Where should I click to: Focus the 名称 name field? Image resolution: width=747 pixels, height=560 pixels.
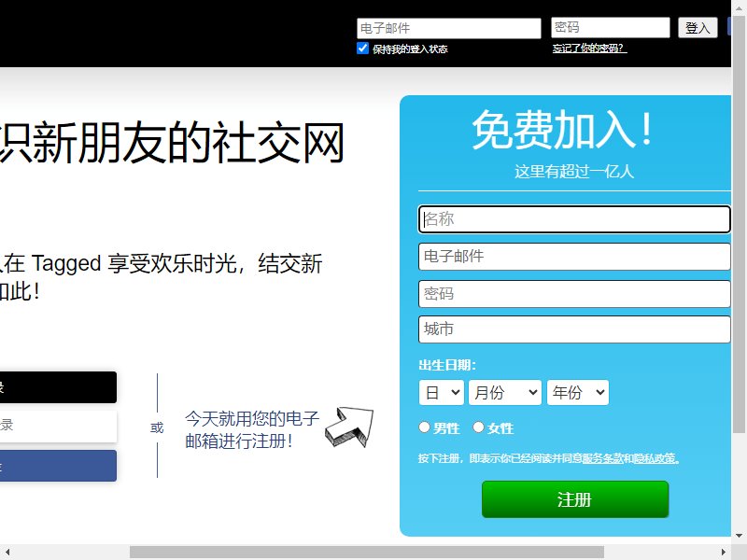coord(574,219)
